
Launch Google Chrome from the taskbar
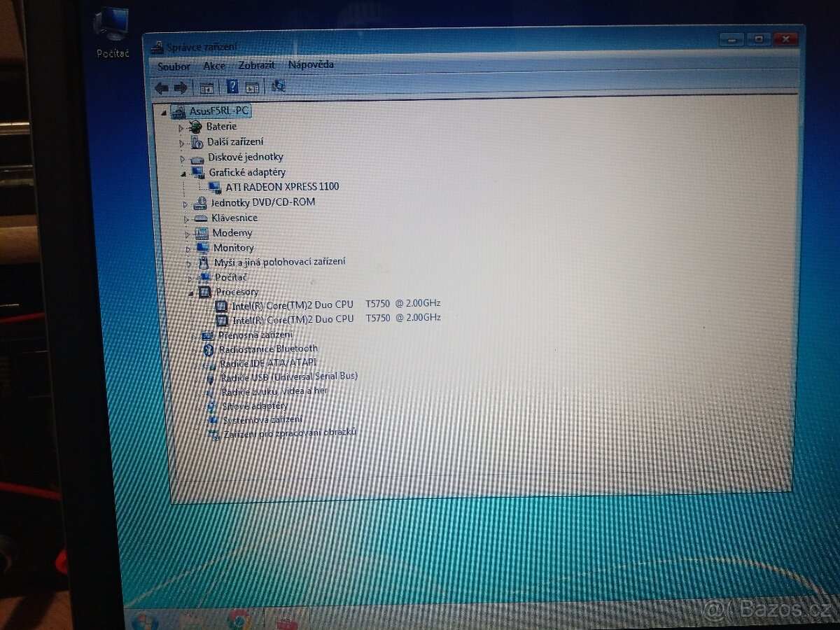tap(239, 619)
